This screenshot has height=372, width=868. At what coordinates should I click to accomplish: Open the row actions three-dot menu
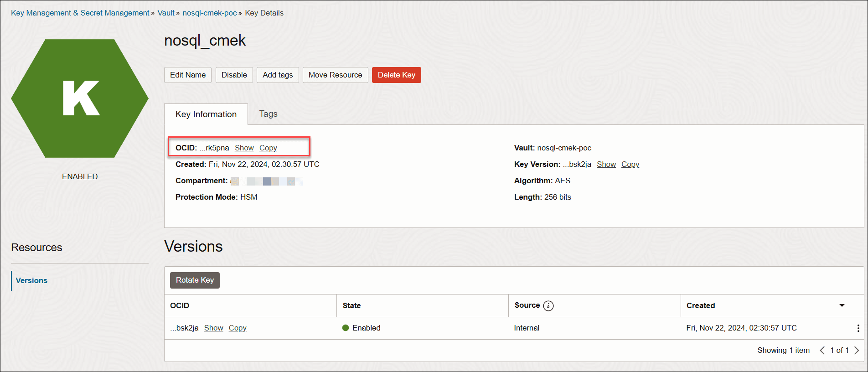pyautogui.click(x=858, y=328)
